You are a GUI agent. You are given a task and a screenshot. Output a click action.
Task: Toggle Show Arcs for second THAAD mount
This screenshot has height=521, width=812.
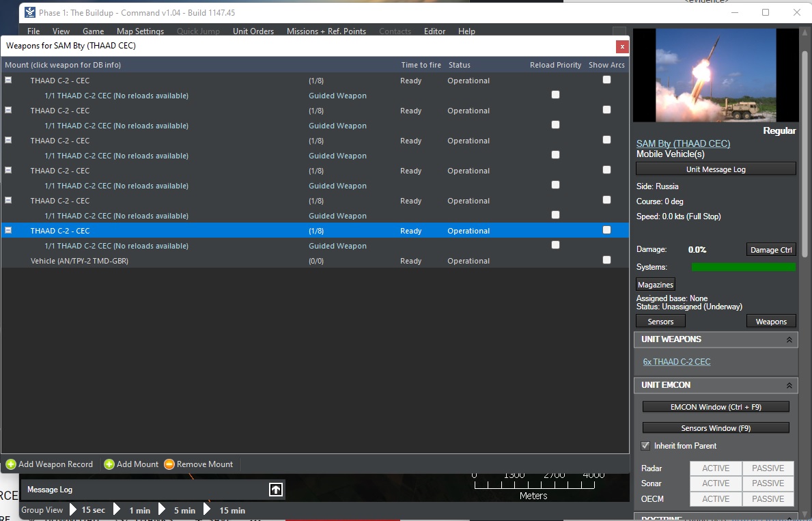(x=607, y=110)
